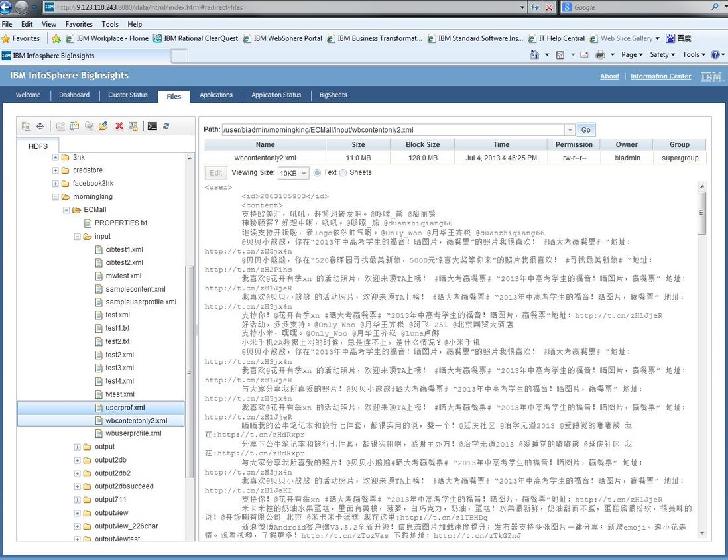
Task: Click the add to favorites bar icon
Action: pos(56,38)
